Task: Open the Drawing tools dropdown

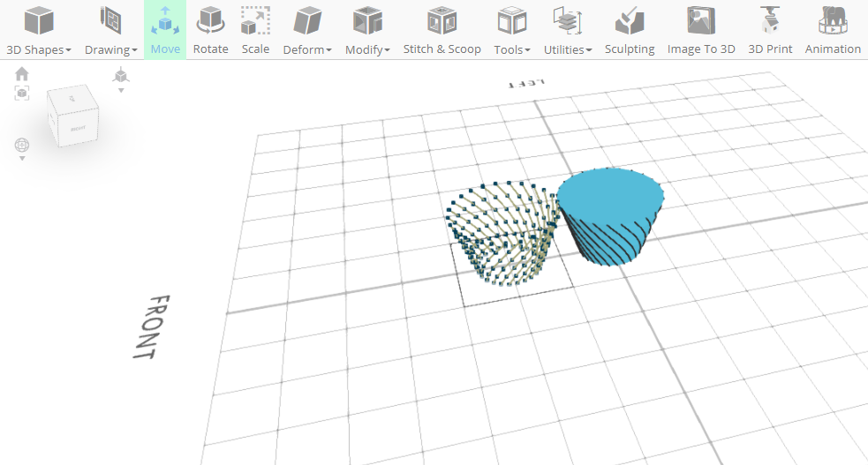Action: (110, 30)
